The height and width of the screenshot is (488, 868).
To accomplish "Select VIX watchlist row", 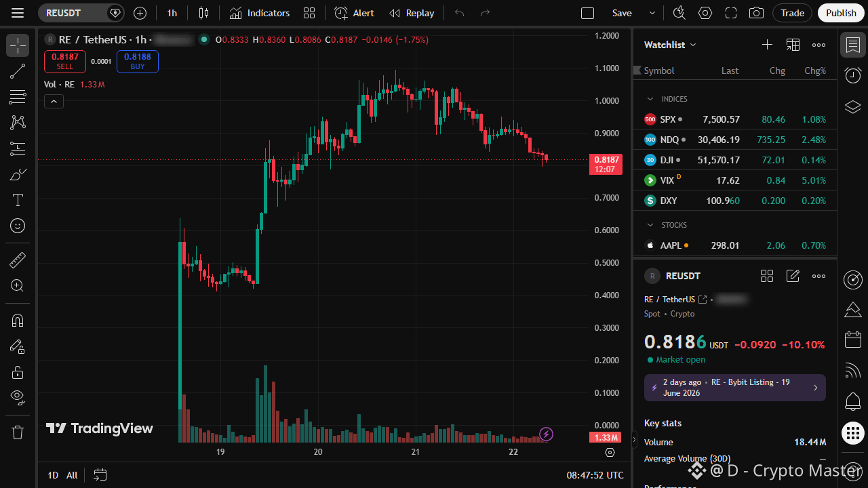I will 734,180.
